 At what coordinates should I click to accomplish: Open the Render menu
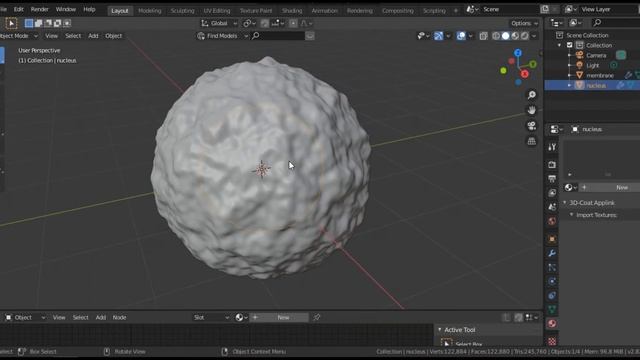(40, 9)
